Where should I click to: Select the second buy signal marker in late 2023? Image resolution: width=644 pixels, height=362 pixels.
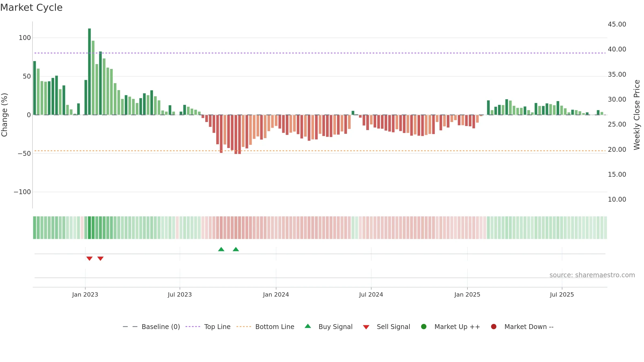[x=236, y=249]
